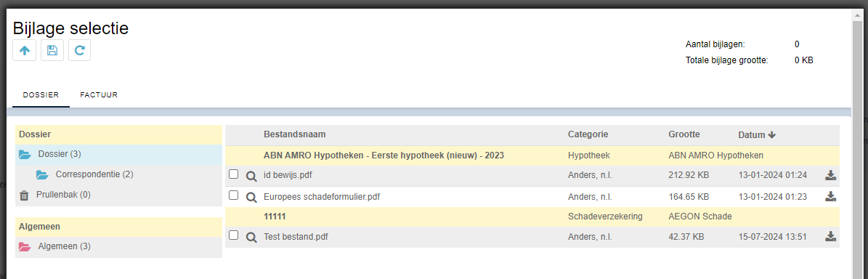Preview Test bestand.pdf with magnifier icon
868x279 pixels.
pyautogui.click(x=251, y=238)
